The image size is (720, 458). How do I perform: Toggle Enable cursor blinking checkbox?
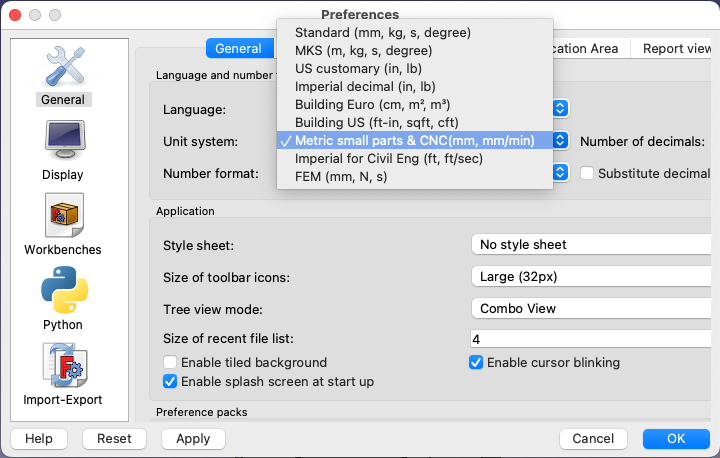coord(476,362)
